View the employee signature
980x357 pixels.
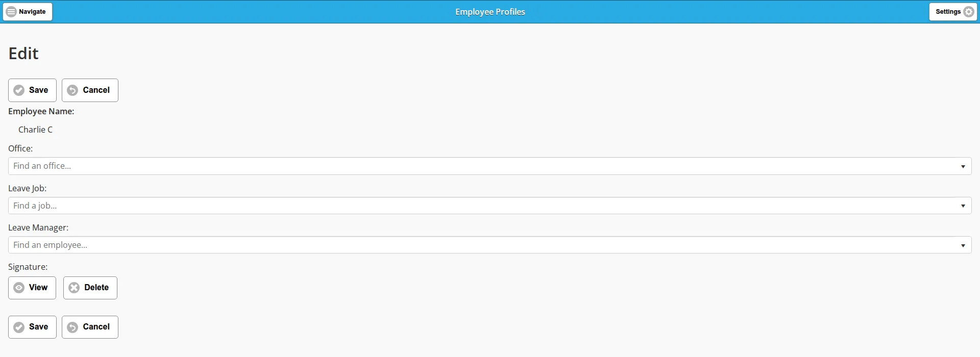[x=32, y=288]
